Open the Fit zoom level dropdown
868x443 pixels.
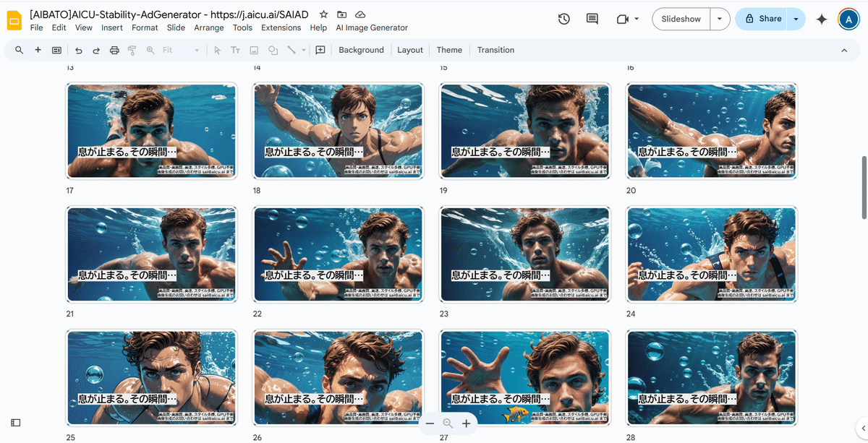[181, 50]
